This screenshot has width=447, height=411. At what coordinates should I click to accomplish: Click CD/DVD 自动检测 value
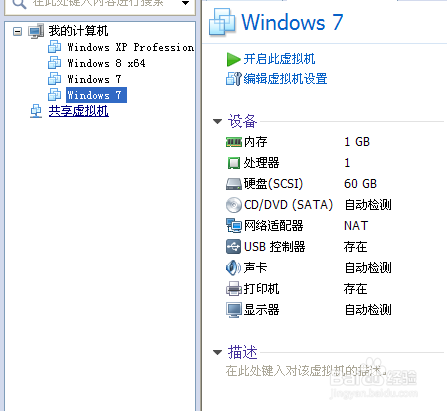click(368, 205)
